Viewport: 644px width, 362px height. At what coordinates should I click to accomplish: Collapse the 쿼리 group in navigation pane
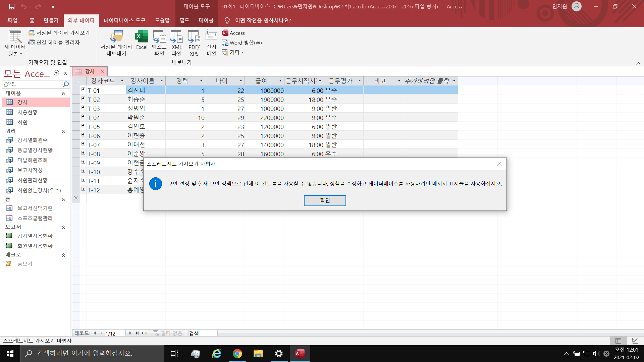pos(63,131)
